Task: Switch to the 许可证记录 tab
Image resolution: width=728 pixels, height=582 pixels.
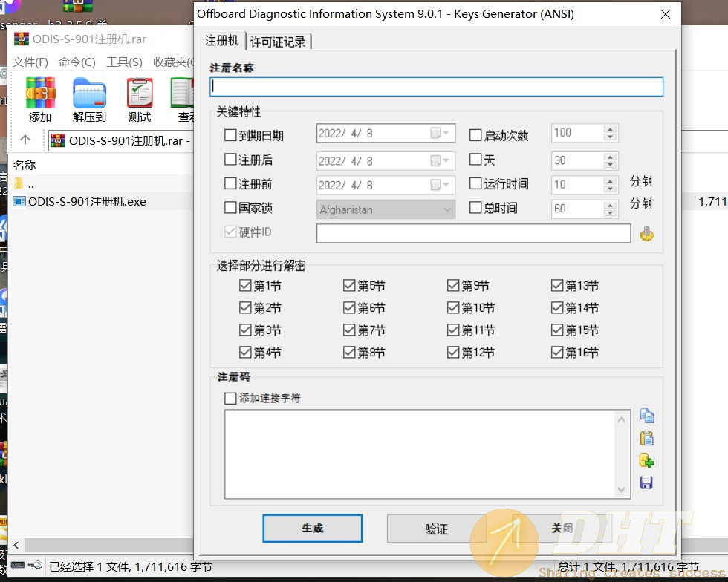Action: coord(278,42)
